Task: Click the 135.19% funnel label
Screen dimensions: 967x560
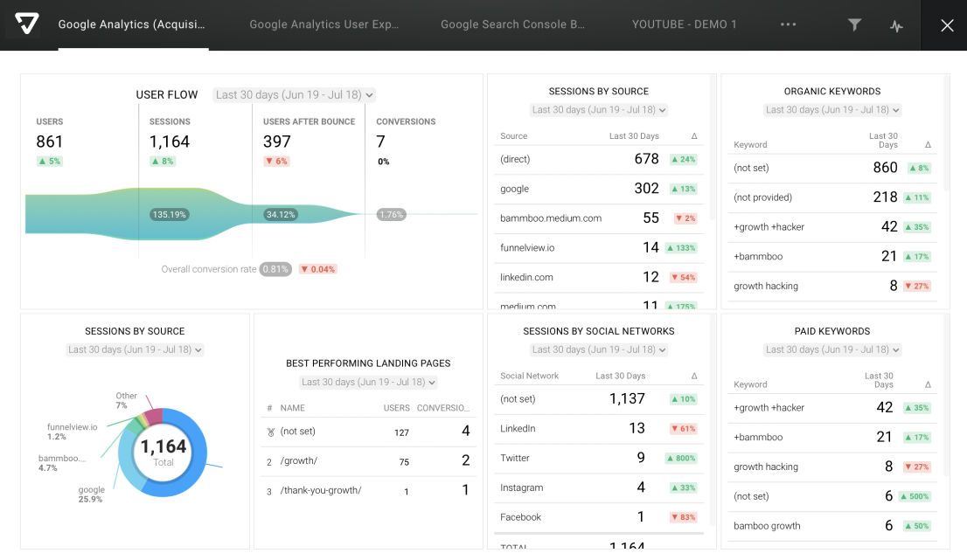Action: tap(169, 214)
